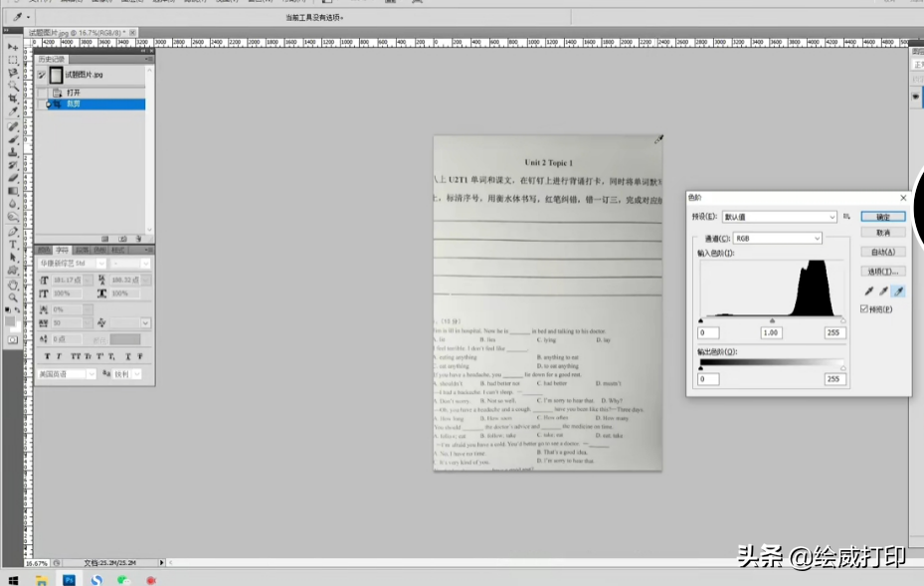This screenshot has width=924, height=586.
Task: Pick the black point eyedropper in Levels
Action: [869, 292]
